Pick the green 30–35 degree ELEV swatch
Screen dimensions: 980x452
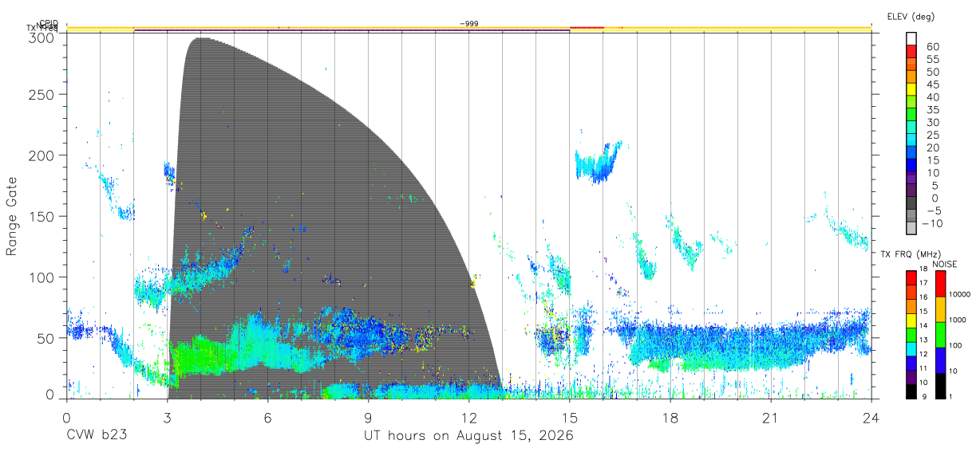click(x=911, y=116)
